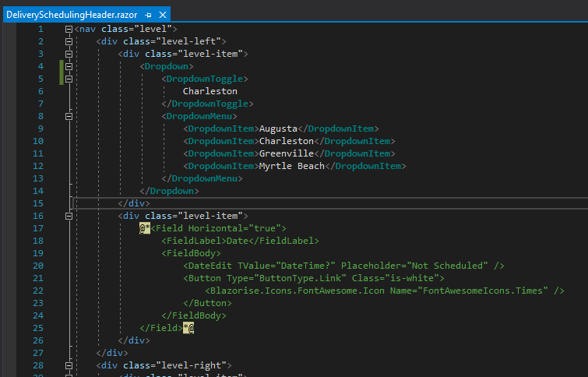
Task: Click the Field Horizontal="true" tag
Action: pos(219,228)
